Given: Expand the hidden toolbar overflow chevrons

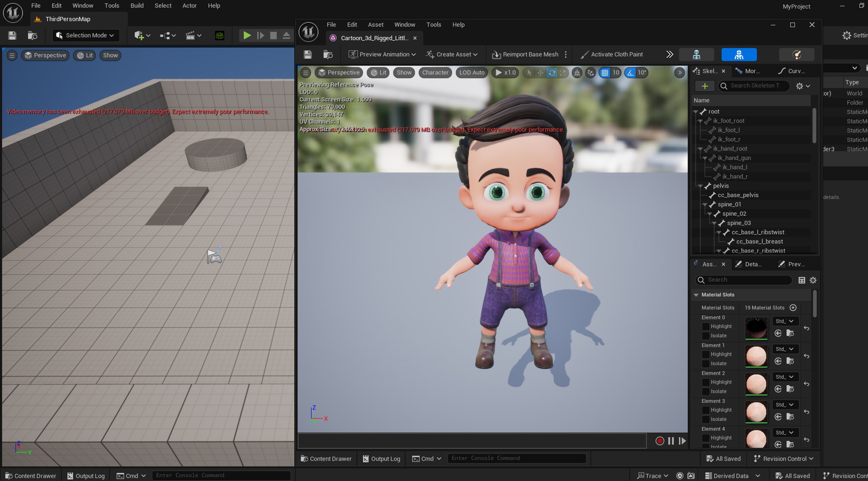Looking at the screenshot, I should click(670, 54).
